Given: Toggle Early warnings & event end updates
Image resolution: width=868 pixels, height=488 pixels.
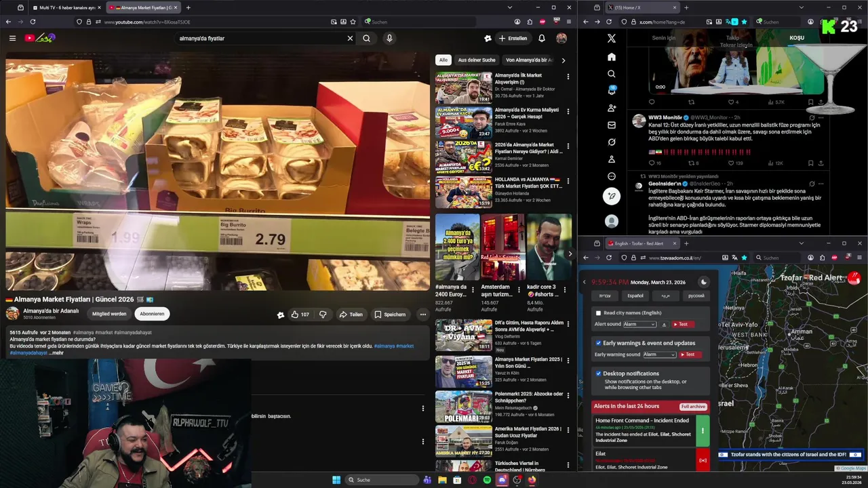Looking at the screenshot, I should tap(598, 343).
